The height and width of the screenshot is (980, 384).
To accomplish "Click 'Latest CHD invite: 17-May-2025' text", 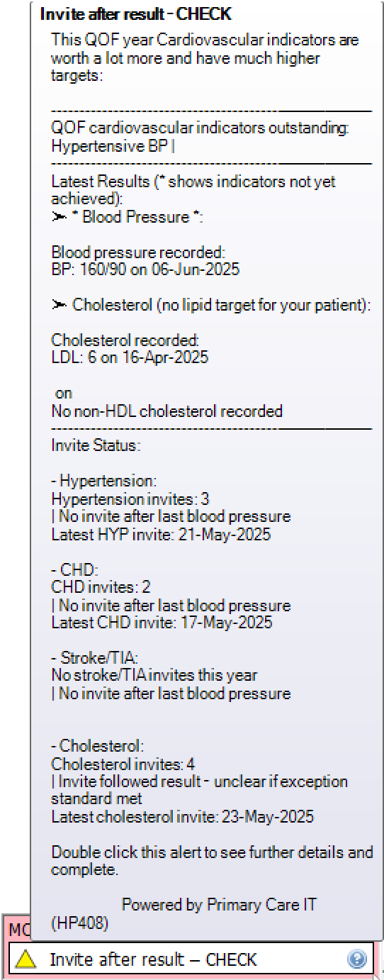I will point(162,623).
